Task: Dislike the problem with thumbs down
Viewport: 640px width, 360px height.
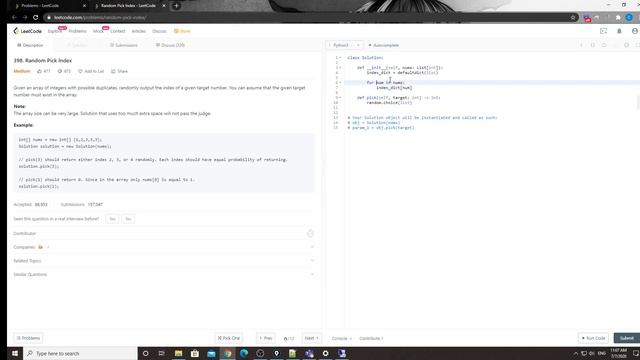Action: pos(64,71)
